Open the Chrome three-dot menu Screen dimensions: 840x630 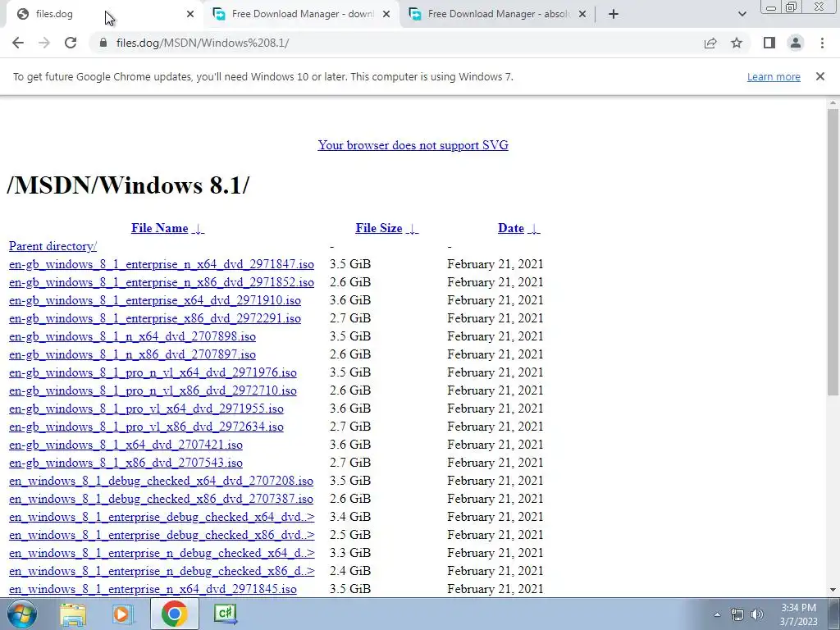point(822,43)
